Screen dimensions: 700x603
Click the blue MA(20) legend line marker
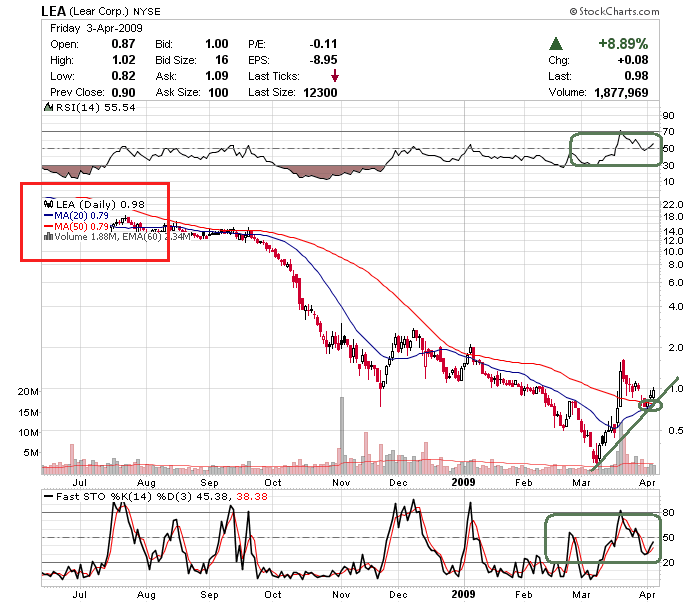[47, 214]
